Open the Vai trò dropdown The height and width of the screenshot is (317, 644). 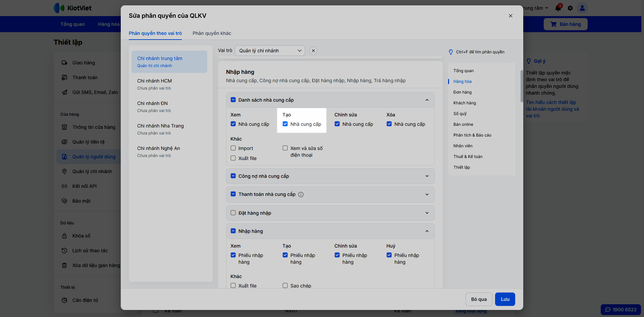coord(270,51)
